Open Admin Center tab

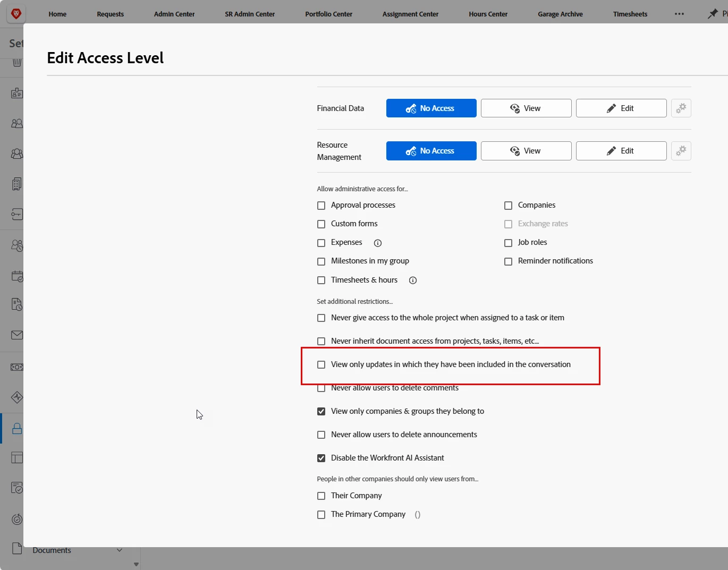tap(174, 14)
